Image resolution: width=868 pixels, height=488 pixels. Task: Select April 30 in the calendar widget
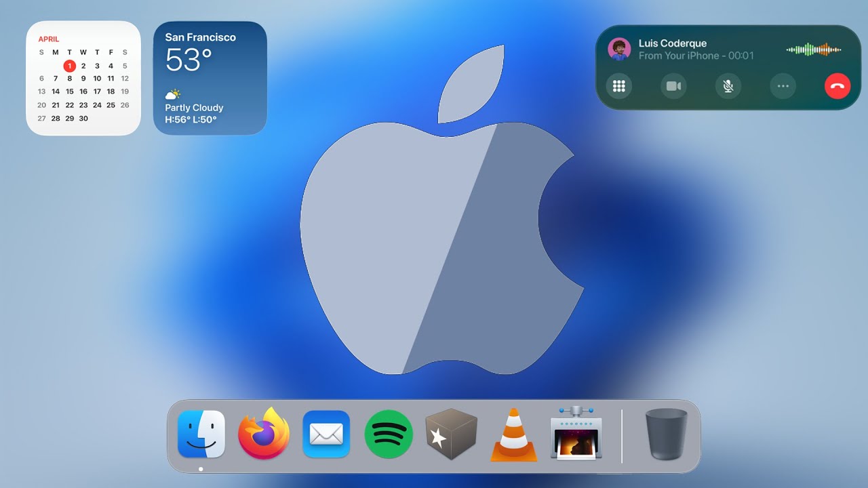[83, 118]
